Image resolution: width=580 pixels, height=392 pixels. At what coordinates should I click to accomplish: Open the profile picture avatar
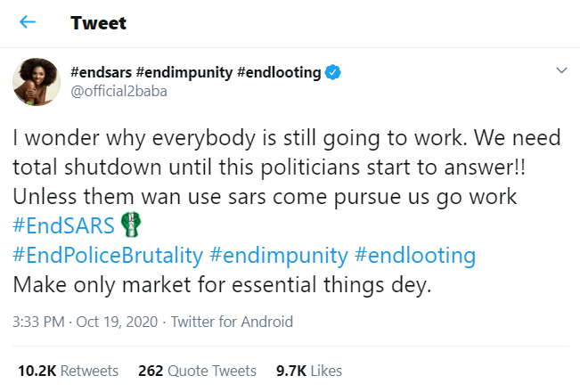click(35, 83)
